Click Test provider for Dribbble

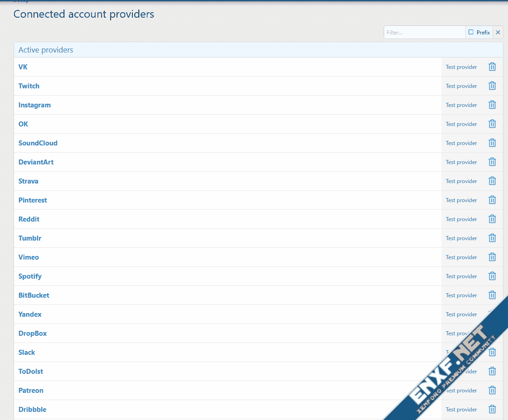click(461, 409)
